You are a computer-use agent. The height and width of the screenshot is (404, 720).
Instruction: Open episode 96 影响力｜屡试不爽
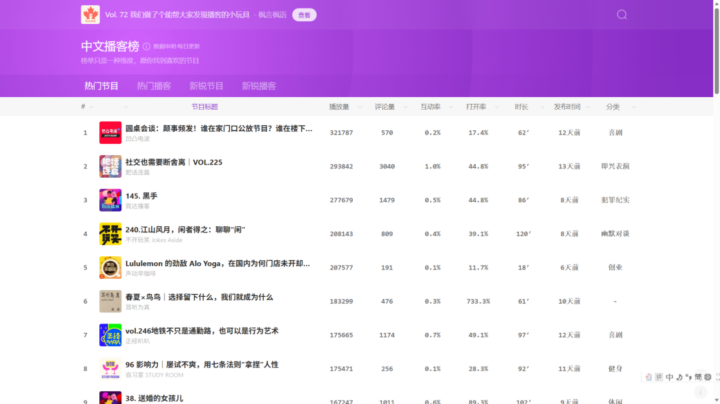tap(202, 365)
